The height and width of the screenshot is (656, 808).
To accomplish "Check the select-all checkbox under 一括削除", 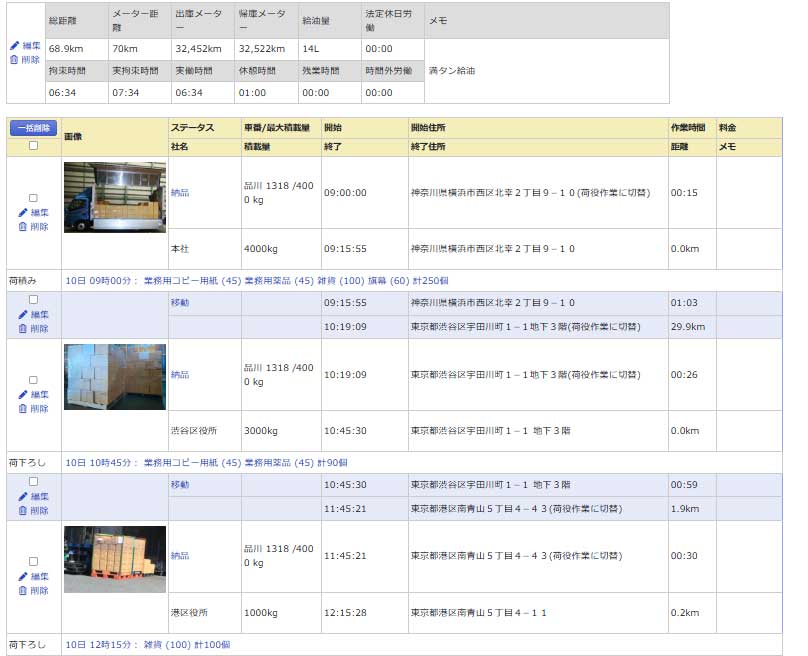I will pos(33,146).
